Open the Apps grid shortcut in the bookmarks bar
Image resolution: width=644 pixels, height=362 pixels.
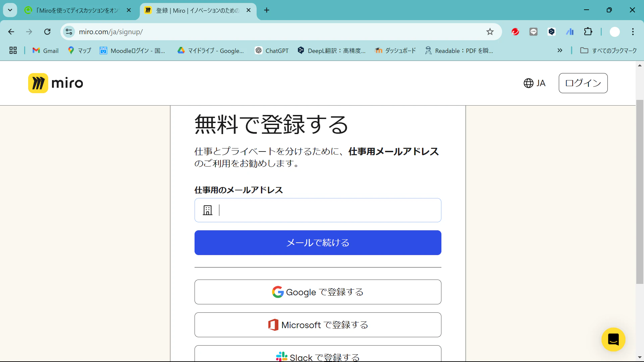13,51
